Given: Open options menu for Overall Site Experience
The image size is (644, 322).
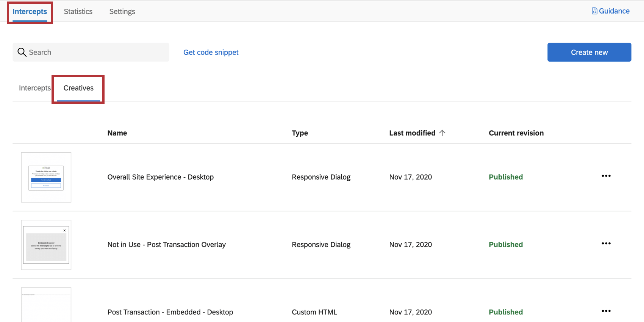Looking at the screenshot, I should point(606,176).
